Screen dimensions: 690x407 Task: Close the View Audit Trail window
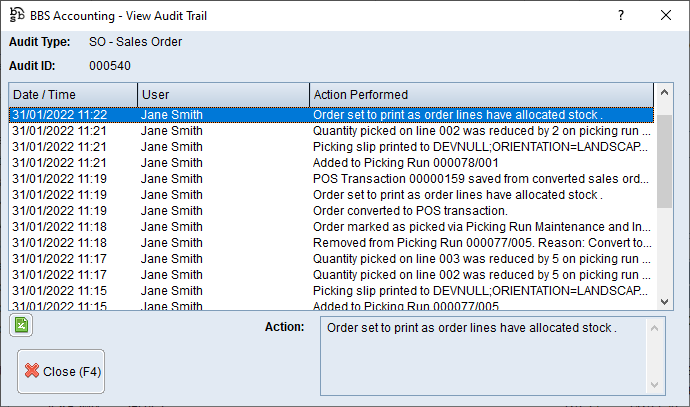pyautogui.click(x=666, y=15)
